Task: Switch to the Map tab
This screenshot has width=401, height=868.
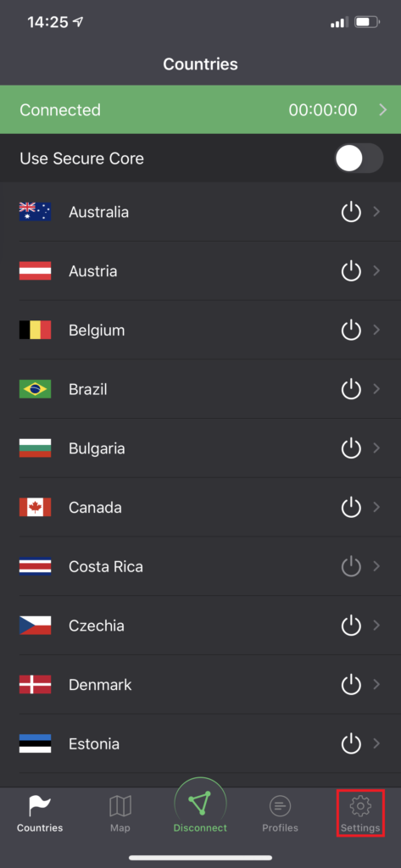Action: click(120, 814)
